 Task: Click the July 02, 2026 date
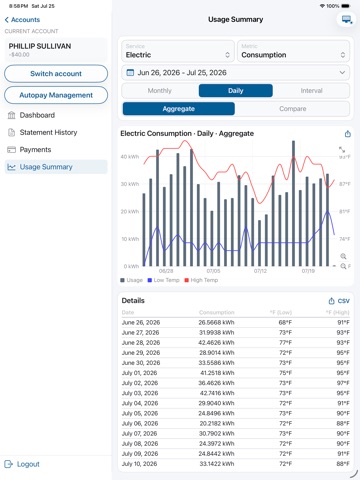(140, 383)
